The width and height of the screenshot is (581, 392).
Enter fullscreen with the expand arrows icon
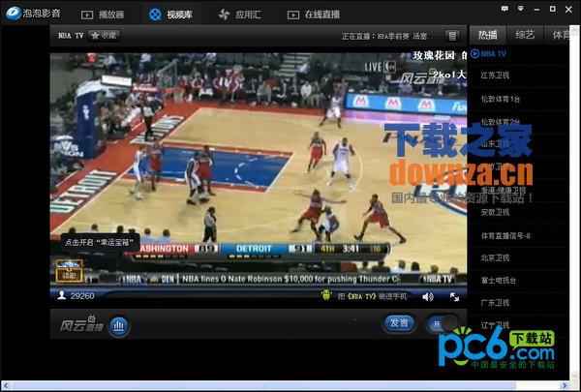click(x=455, y=297)
